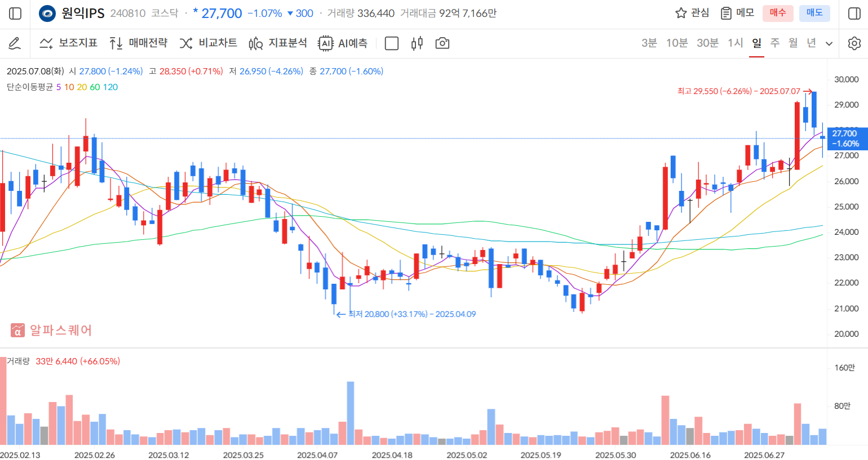This screenshot has height=460, width=868.
Task: Click the 단순이동평균 indicator label
Action: point(30,87)
